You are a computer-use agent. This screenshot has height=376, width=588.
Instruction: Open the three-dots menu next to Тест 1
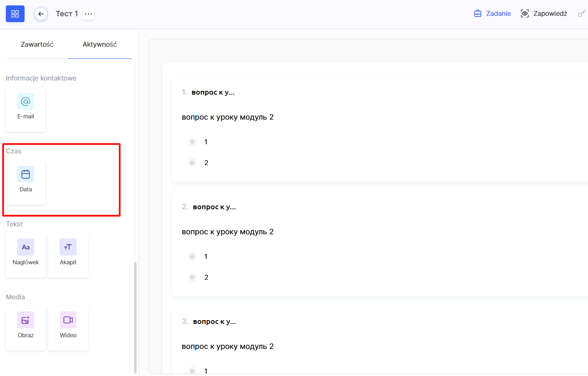pyautogui.click(x=88, y=14)
